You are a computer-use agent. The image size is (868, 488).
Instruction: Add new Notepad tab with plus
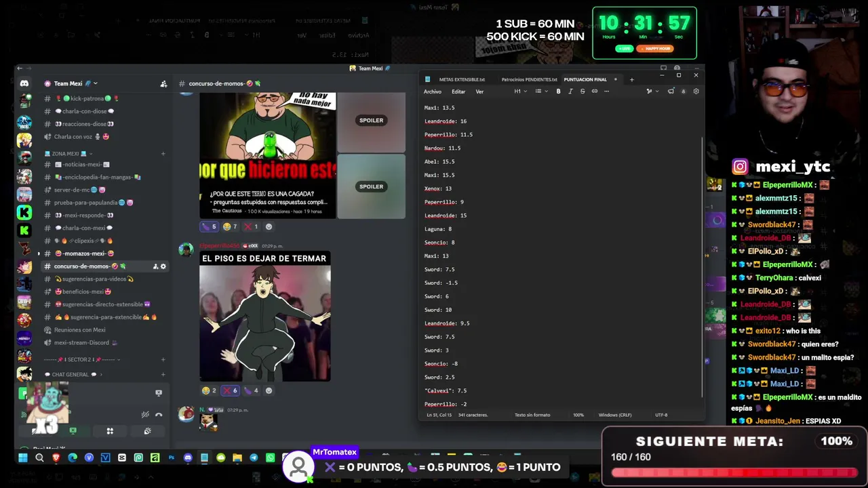click(x=631, y=79)
